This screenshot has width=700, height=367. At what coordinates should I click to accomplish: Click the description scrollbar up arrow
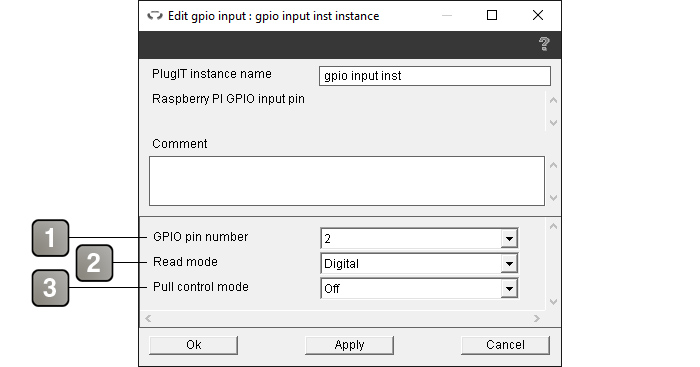coord(553,100)
